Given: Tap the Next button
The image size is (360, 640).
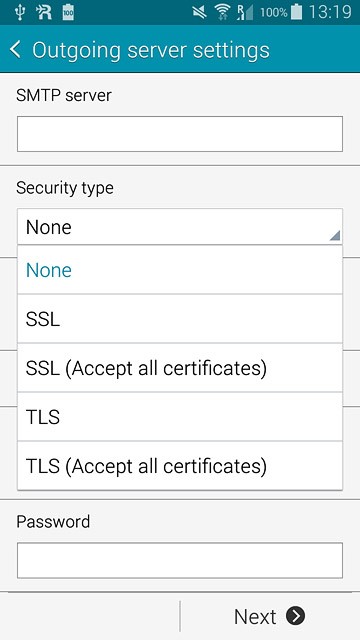Looking at the screenshot, I should coord(270,616).
